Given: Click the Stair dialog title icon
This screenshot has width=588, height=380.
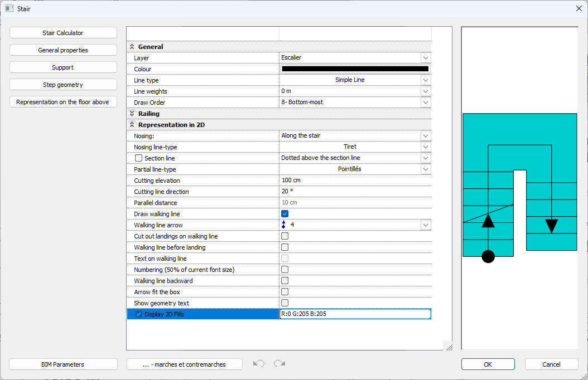Looking at the screenshot, I should point(9,8).
